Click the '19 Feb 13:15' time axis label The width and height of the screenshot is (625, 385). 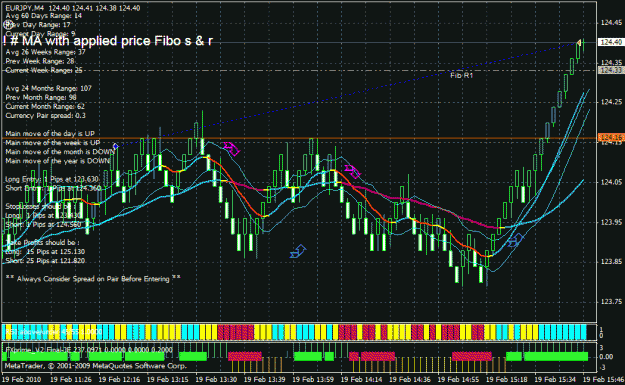(168, 379)
